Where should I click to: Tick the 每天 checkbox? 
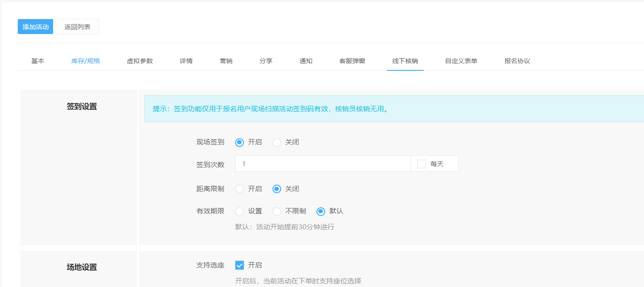click(x=421, y=164)
